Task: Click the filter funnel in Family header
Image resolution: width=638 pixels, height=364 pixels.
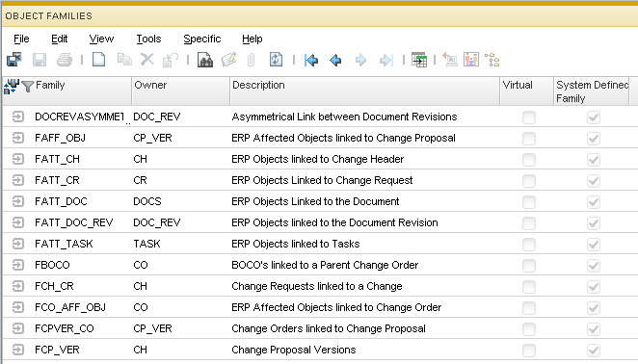Action: pos(27,87)
